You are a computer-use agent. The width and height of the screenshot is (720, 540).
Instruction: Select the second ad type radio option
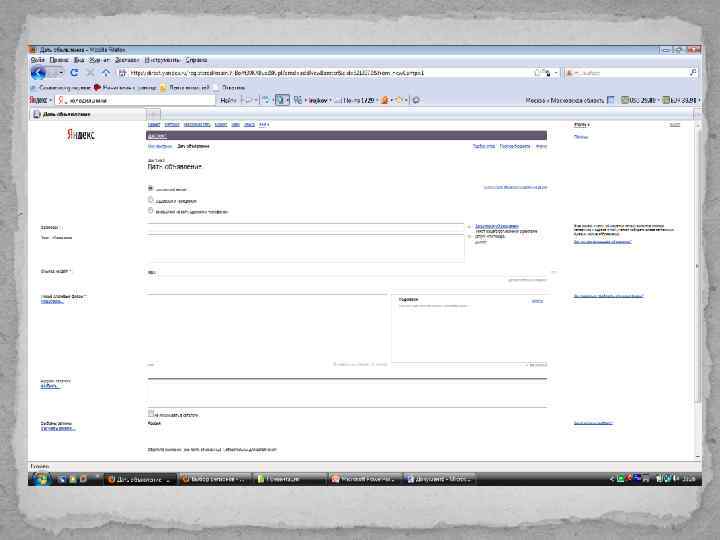click(150, 200)
